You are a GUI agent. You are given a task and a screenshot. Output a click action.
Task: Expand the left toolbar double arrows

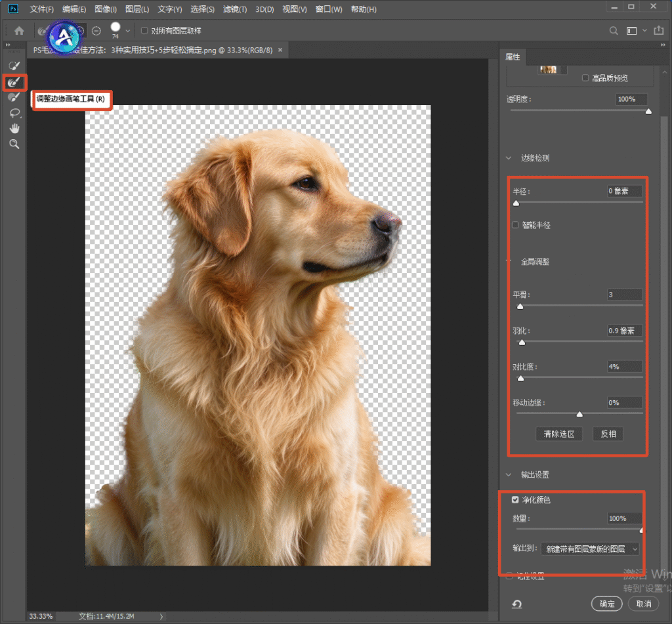[8, 45]
